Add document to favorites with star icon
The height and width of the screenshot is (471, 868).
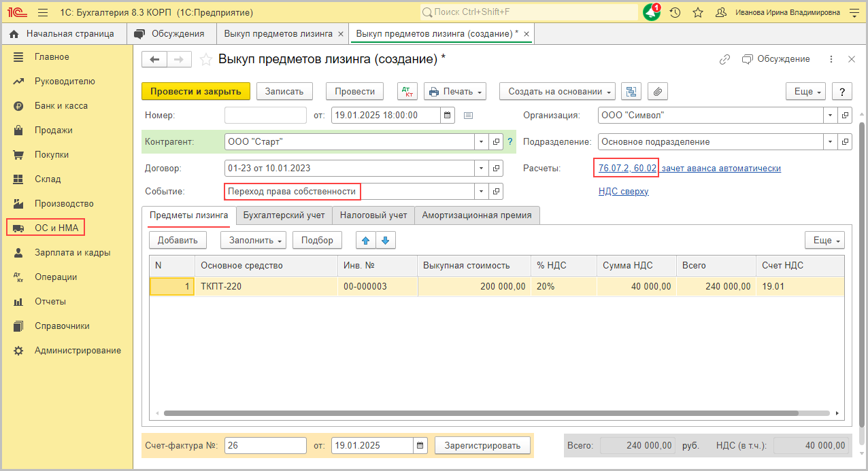[205, 60]
